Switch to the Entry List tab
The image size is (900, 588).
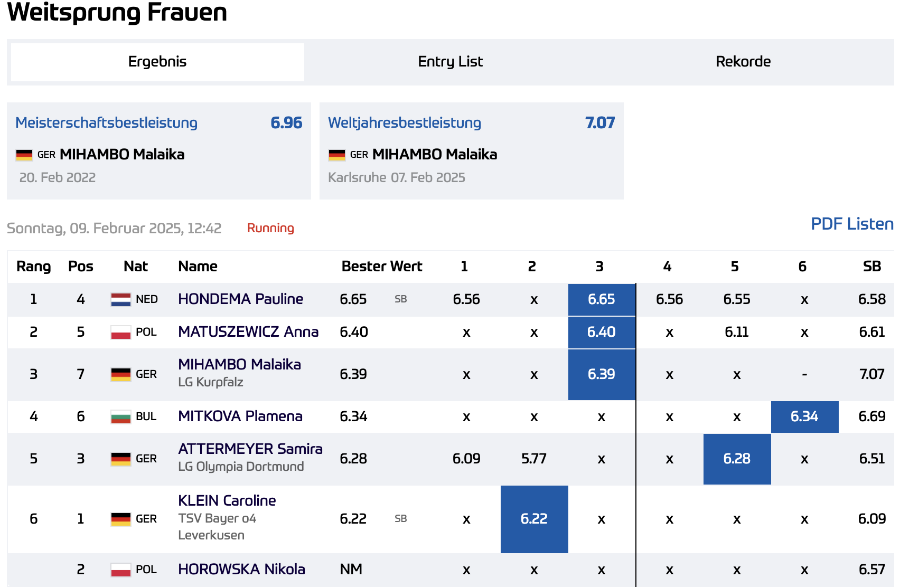(451, 62)
